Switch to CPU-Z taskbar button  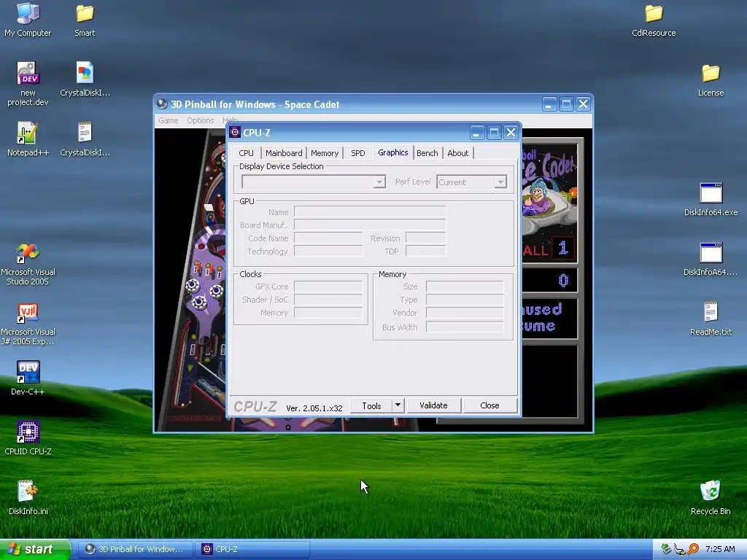tap(252, 549)
